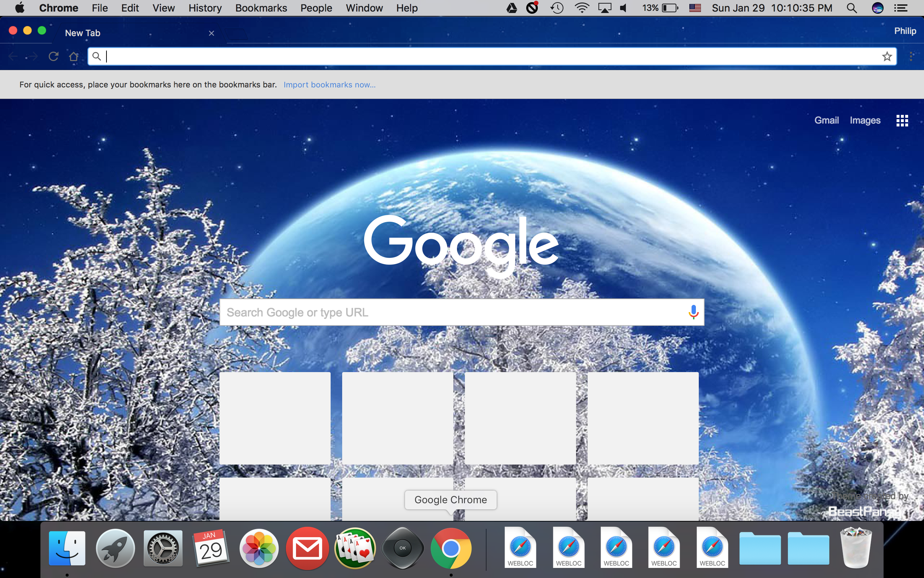Open the Chrome application menu
The height and width of the screenshot is (578, 924).
pyautogui.click(x=58, y=8)
